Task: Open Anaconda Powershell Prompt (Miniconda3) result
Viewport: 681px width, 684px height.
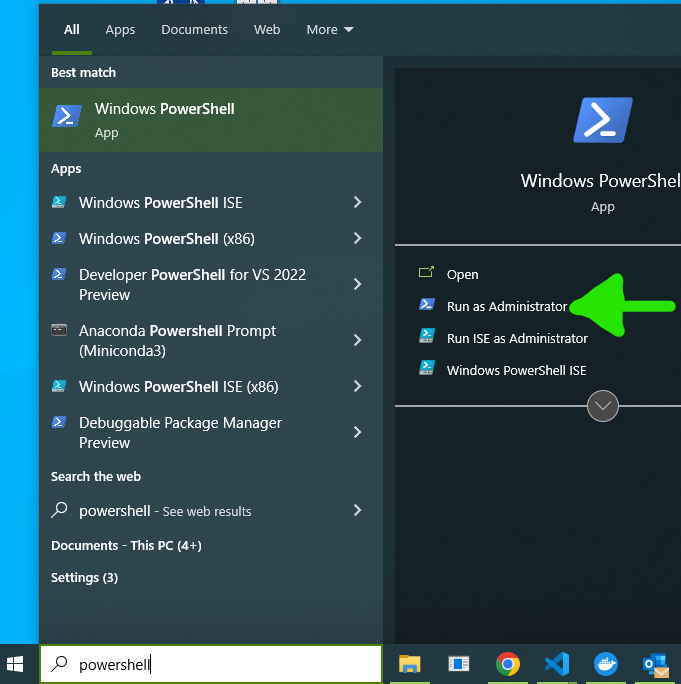Action: [211, 340]
